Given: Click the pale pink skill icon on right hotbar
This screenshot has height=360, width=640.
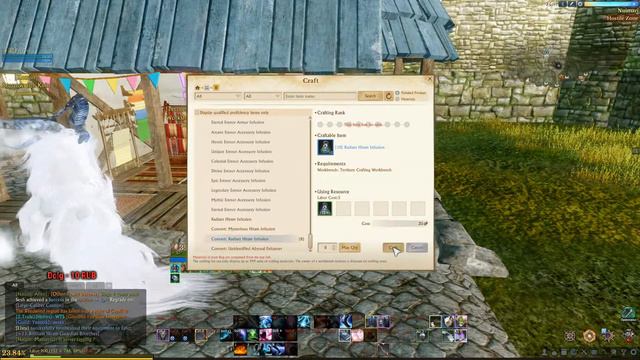Looking at the screenshot, I should [357, 336].
